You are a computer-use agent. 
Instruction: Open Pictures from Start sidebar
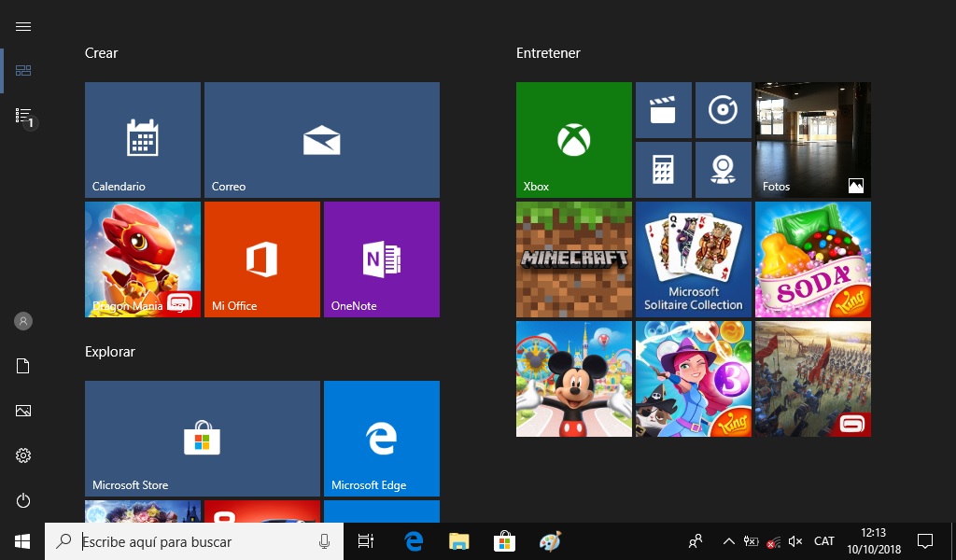[x=23, y=411]
